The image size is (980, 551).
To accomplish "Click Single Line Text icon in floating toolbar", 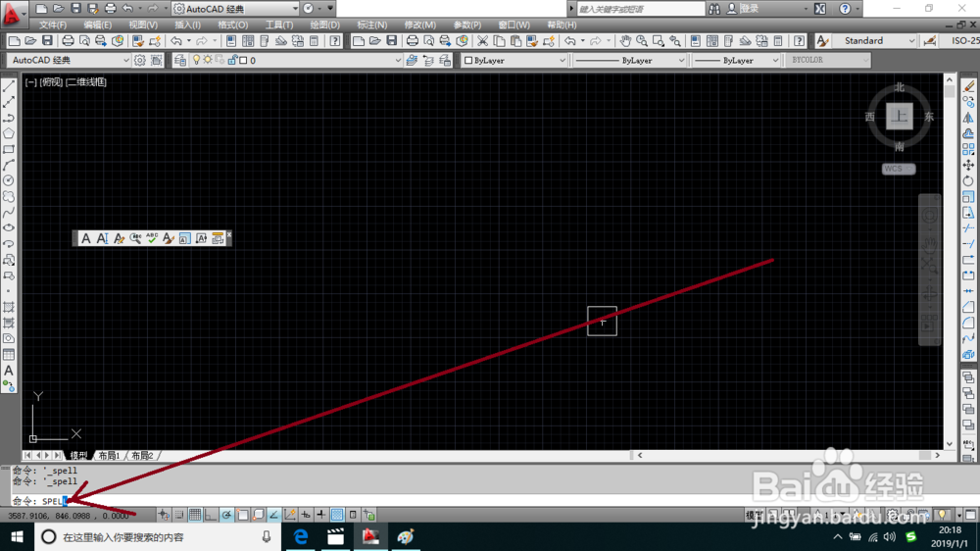I will click(x=103, y=238).
